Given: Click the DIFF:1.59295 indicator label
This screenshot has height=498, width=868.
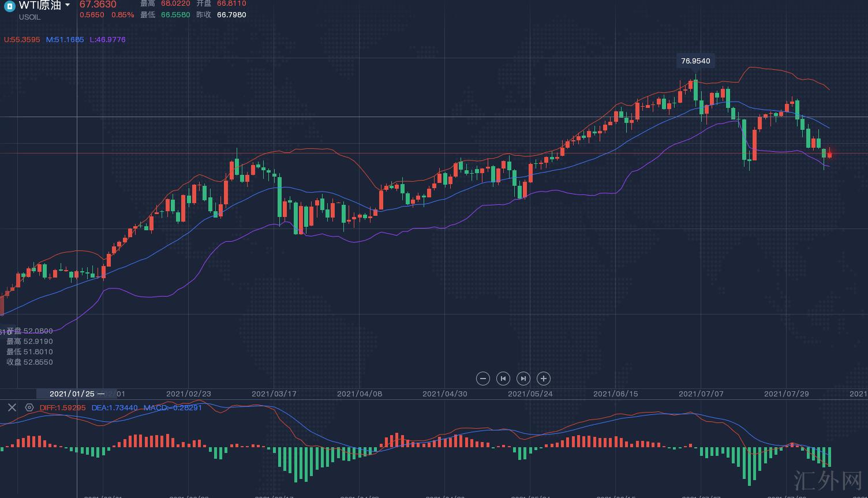Looking at the screenshot, I should [x=62, y=408].
